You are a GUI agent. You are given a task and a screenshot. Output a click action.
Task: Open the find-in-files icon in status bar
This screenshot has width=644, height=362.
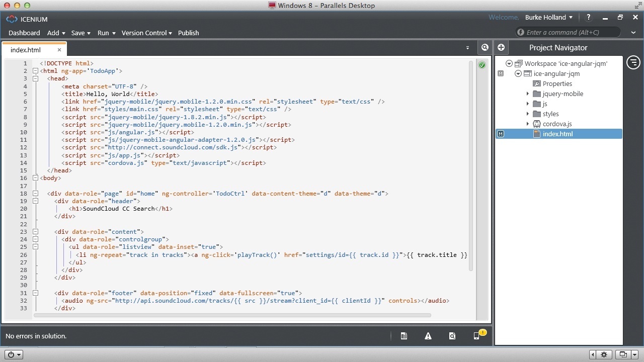452,336
